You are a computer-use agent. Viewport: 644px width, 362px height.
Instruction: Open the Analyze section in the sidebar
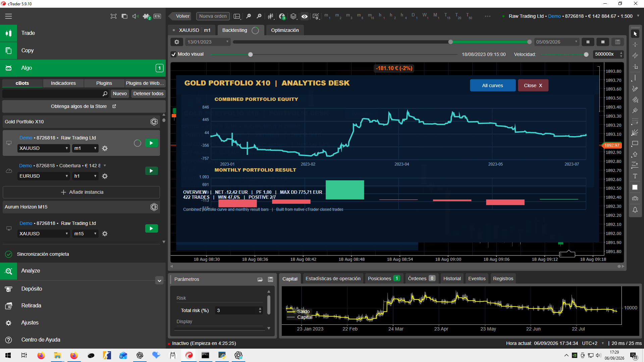(83, 271)
